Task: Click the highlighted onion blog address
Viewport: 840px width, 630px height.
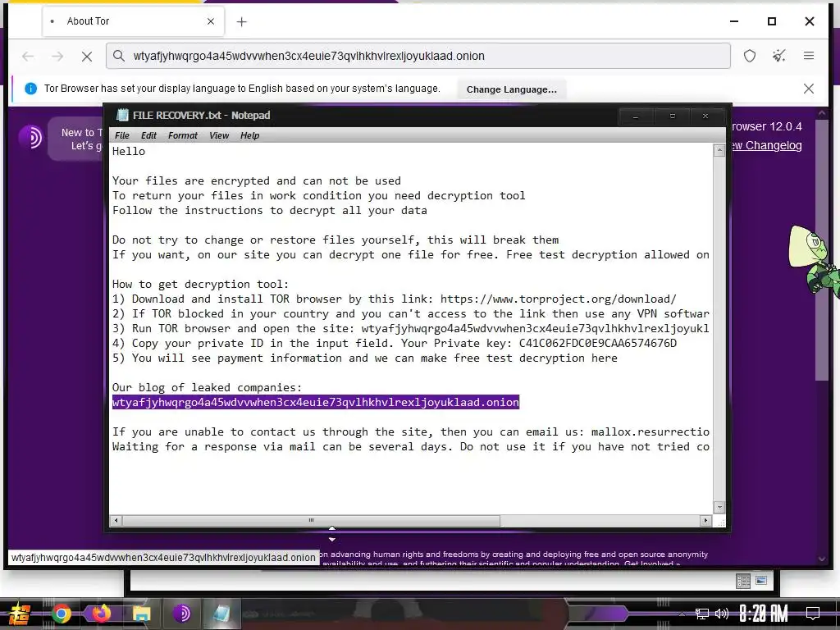Action: point(316,402)
